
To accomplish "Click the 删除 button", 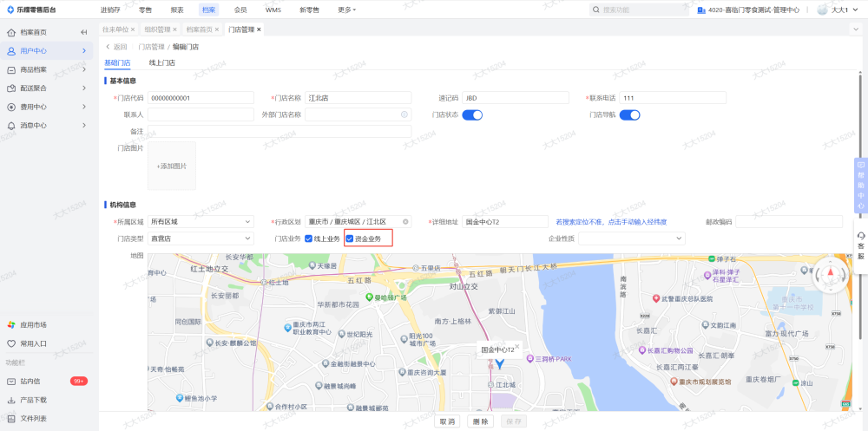I will click(x=481, y=421).
